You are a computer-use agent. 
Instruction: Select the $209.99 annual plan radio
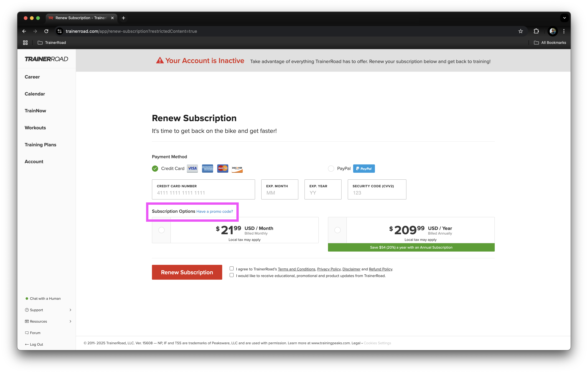click(x=337, y=230)
